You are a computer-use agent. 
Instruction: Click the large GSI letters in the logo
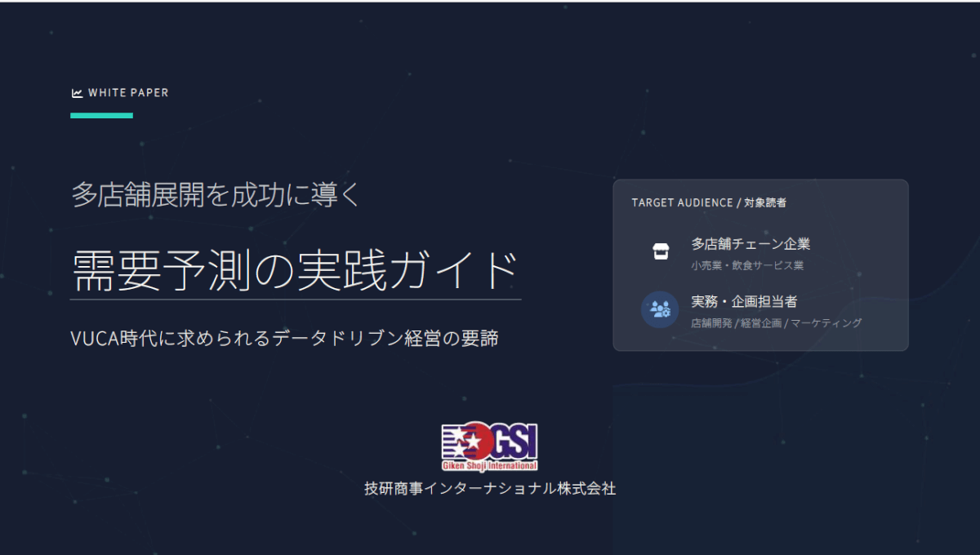pos(514,442)
